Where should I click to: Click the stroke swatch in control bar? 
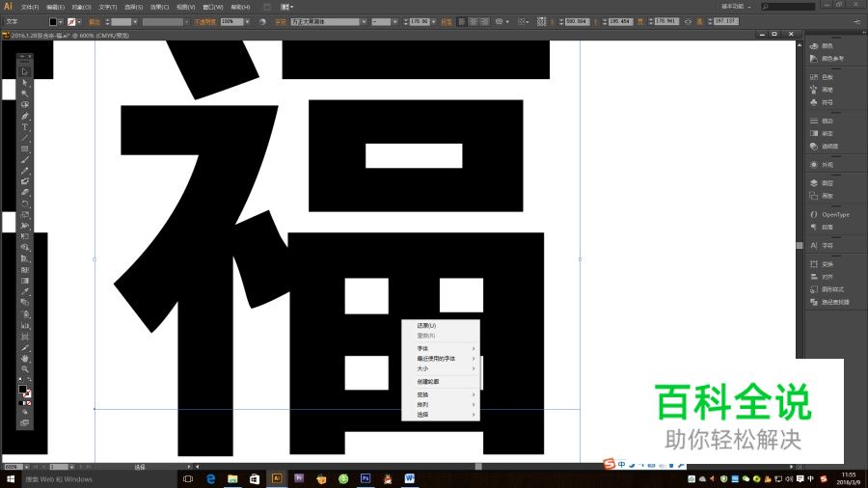point(71,22)
